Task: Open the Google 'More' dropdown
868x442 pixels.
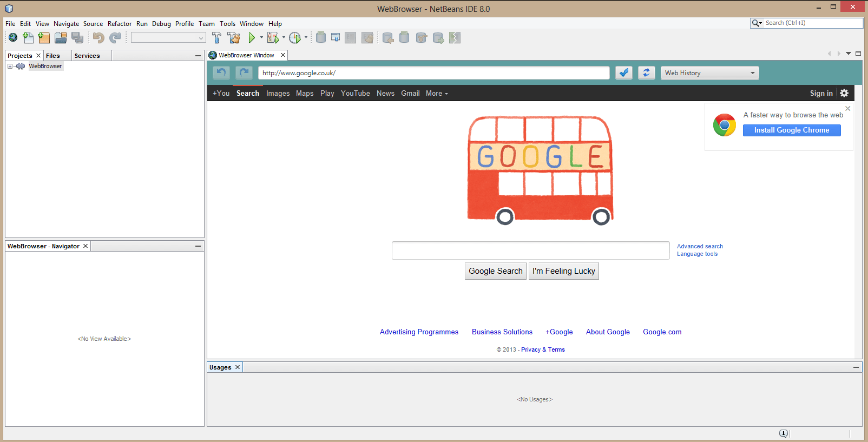Action: pyautogui.click(x=436, y=94)
